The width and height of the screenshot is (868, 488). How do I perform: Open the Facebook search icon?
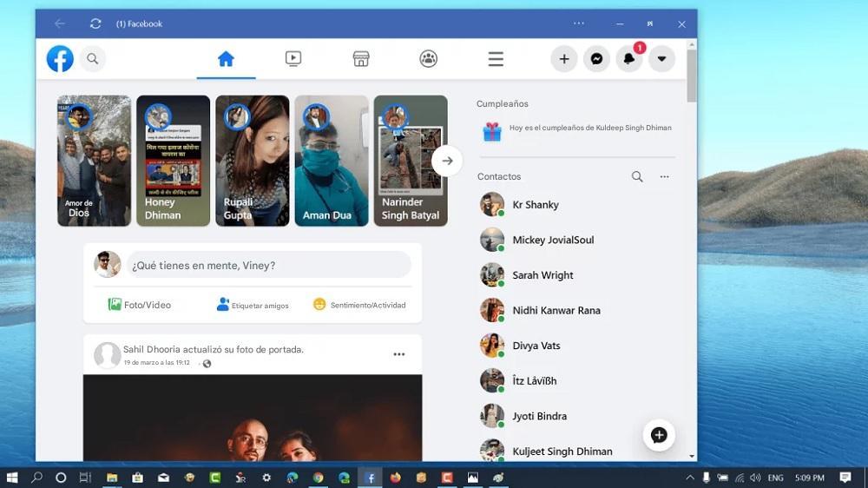tap(93, 59)
